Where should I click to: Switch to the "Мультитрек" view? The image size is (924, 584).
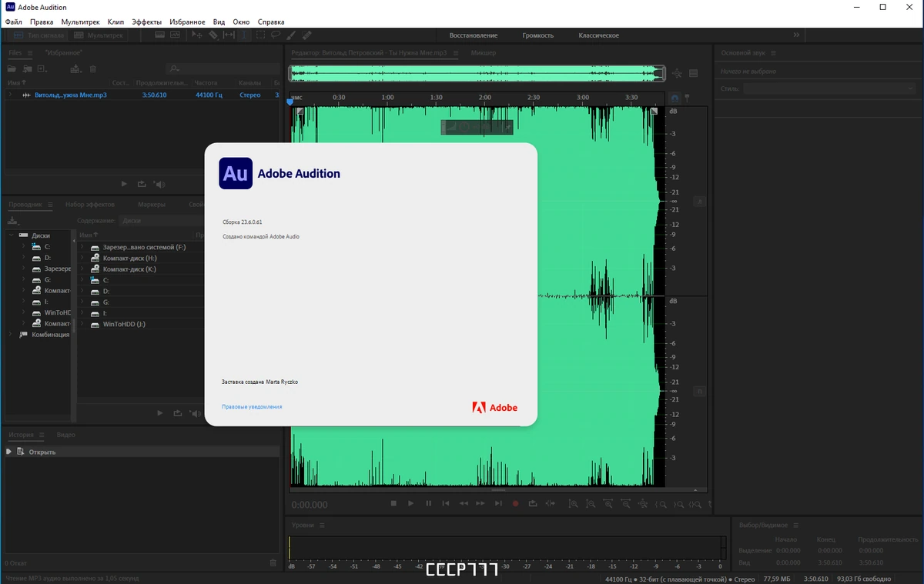pyautogui.click(x=98, y=35)
